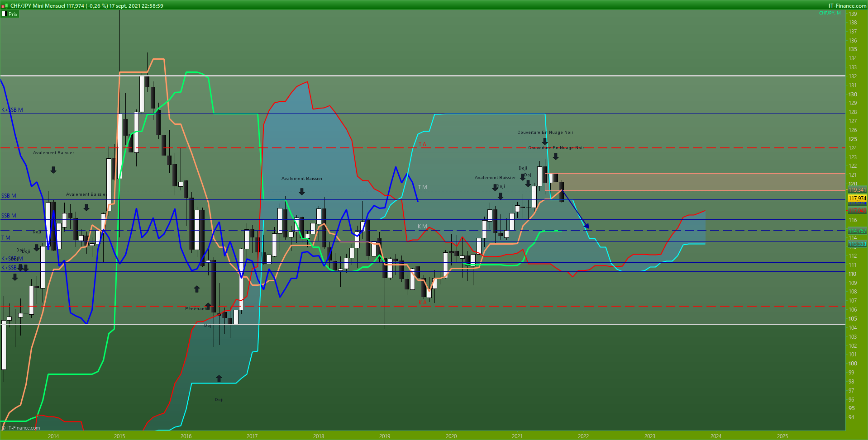Click the 2017 year label on the time axis
The image size is (868, 440).
(x=252, y=436)
